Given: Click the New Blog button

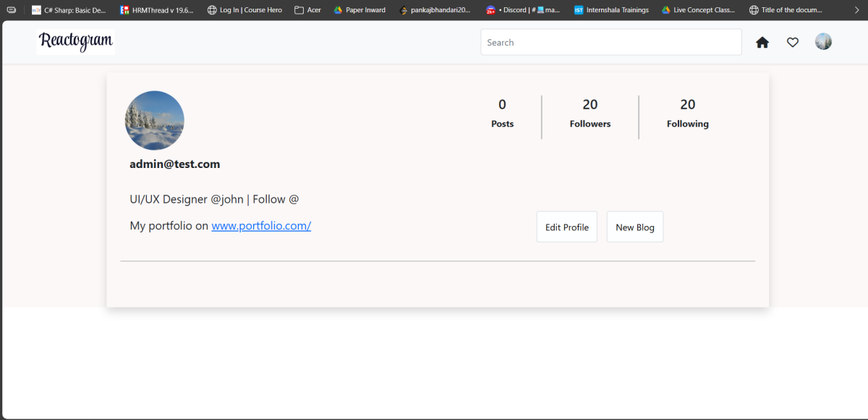Looking at the screenshot, I should pyautogui.click(x=634, y=227).
